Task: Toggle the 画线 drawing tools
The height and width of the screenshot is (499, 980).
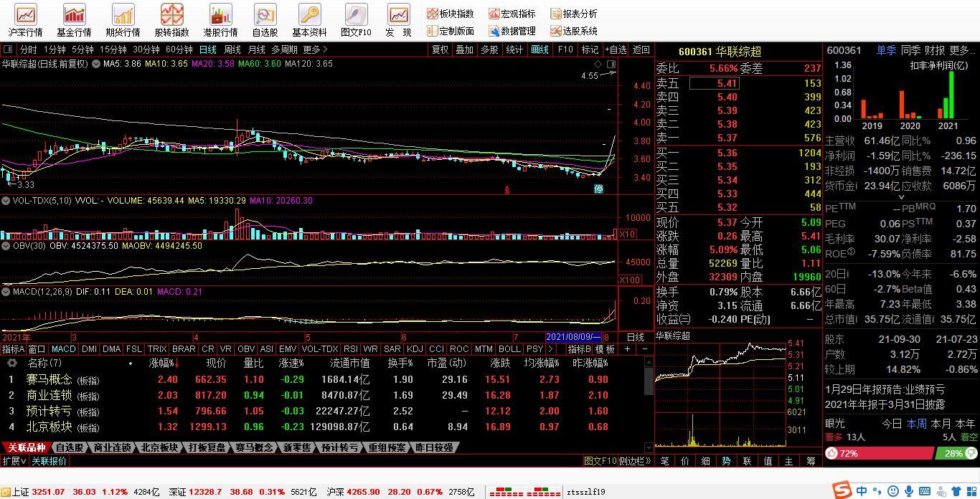Action: [x=540, y=49]
